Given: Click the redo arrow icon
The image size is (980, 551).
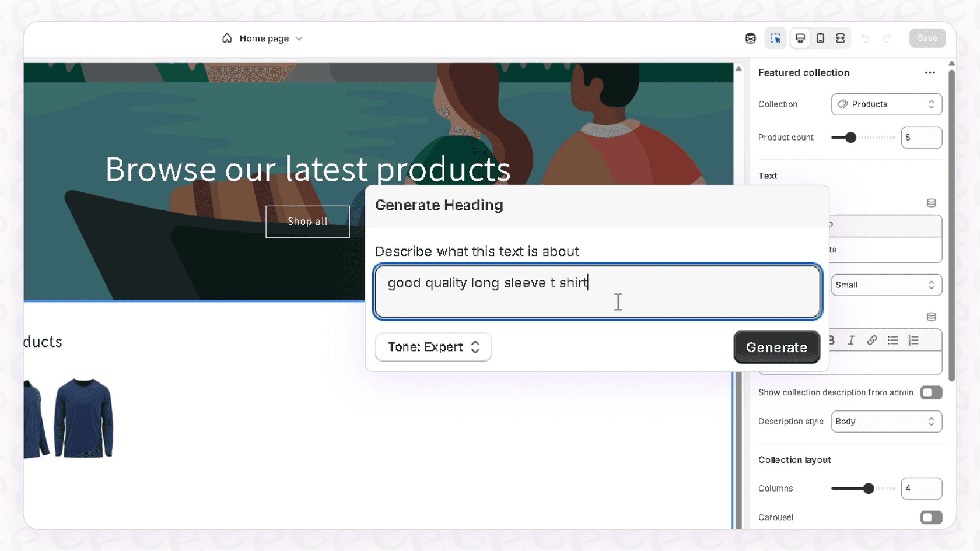Looking at the screenshot, I should 888,38.
